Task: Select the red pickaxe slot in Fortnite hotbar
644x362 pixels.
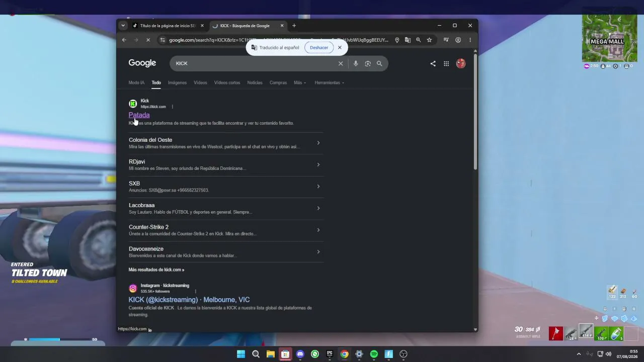Action: [x=556, y=333]
